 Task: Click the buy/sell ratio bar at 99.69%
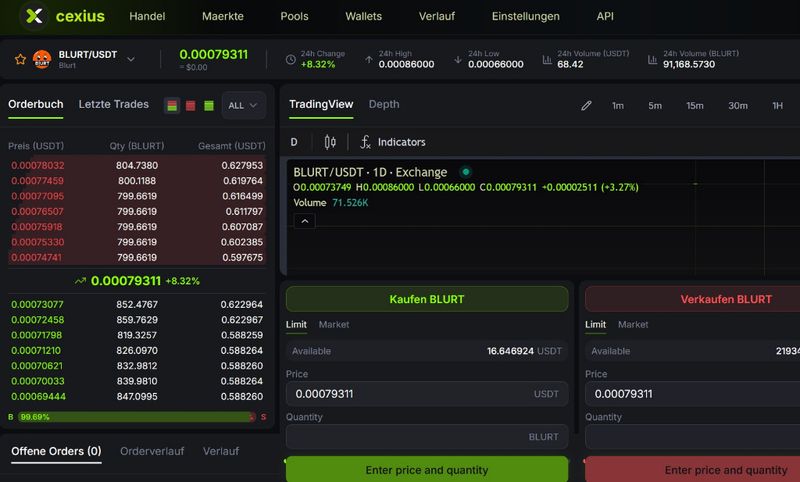tap(137, 417)
